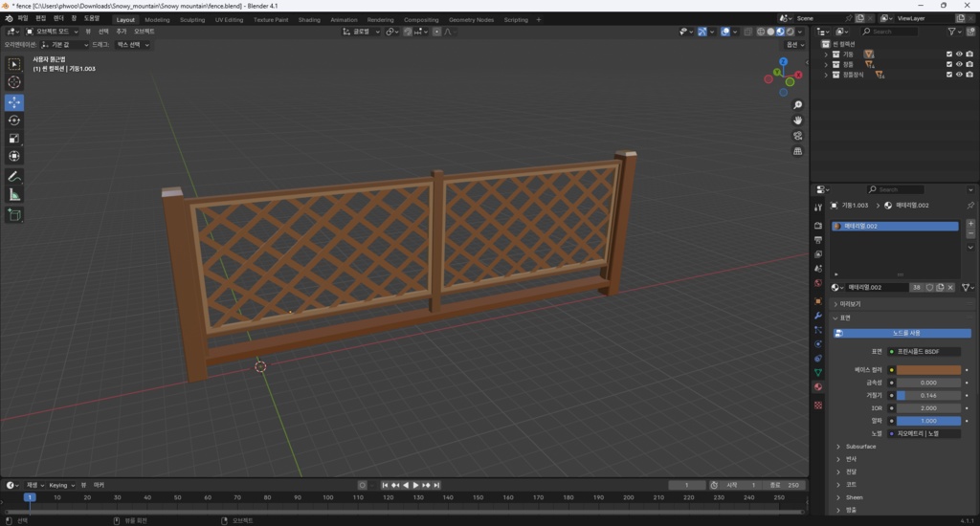
Task: Expand the 창틀 collection in outliner
Action: click(x=826, y=64)
